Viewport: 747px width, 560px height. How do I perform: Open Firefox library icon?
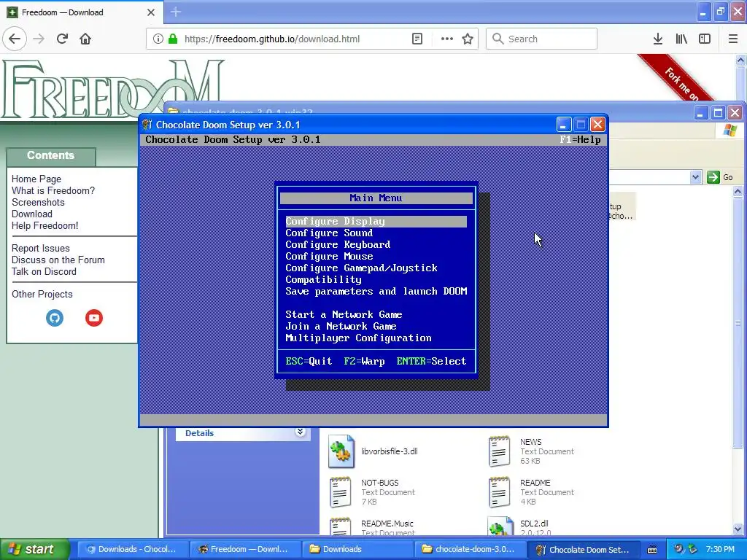tap(681, 39)
